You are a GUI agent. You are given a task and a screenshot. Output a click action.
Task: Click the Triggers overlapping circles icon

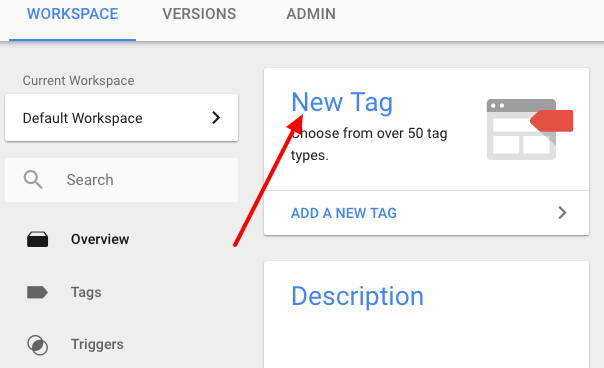point(37,344)
